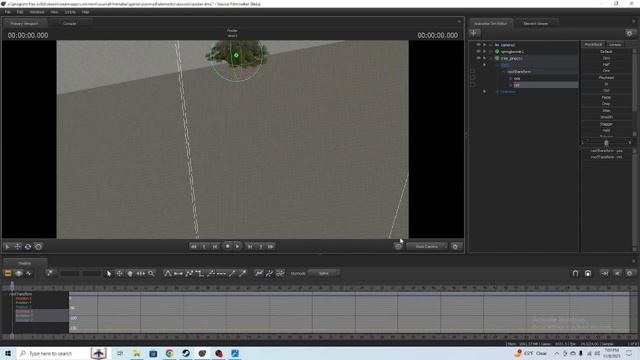Select the hand pan tool in timeline toolbar
The height and width of the screenshot is (360, 640).
click(130, 273)
